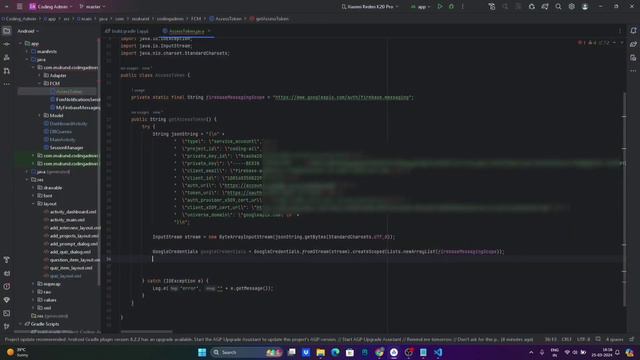The height and width of the screenshot is (360, 640).
Task: Open quiz_item_layout.xml file
Action: [x=68, y=268]
